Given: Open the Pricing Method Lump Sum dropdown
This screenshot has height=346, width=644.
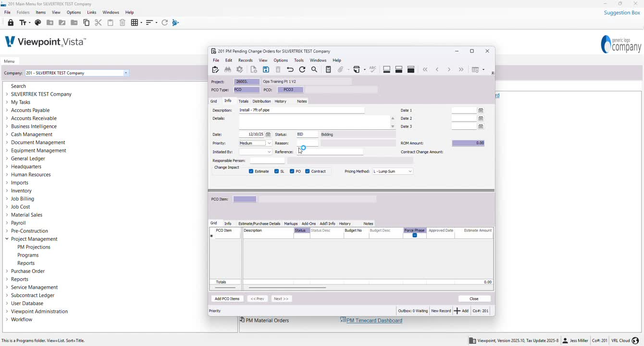Looking at the screenshot, I should click(x=410, y=172).
